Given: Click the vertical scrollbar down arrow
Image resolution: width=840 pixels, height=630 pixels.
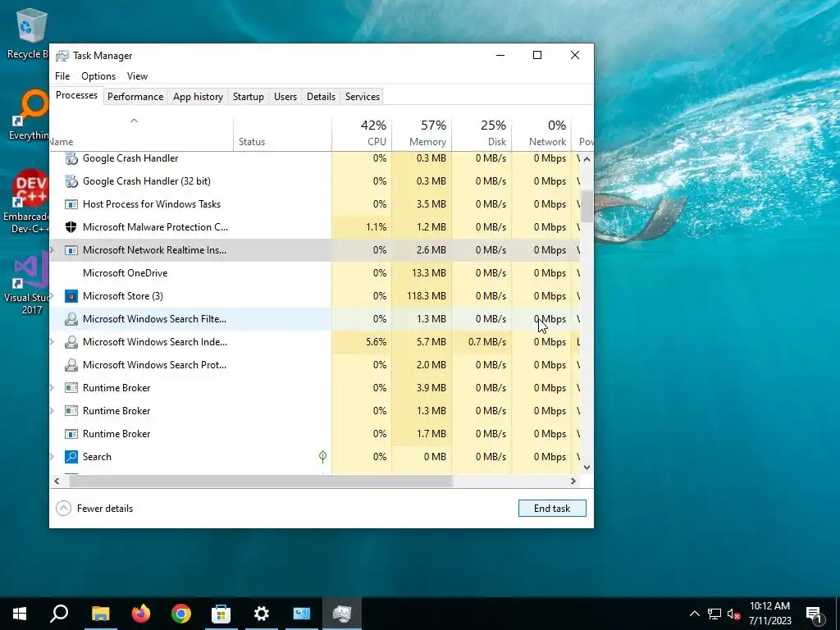Looking at the screenshot, I should [587, 467].
